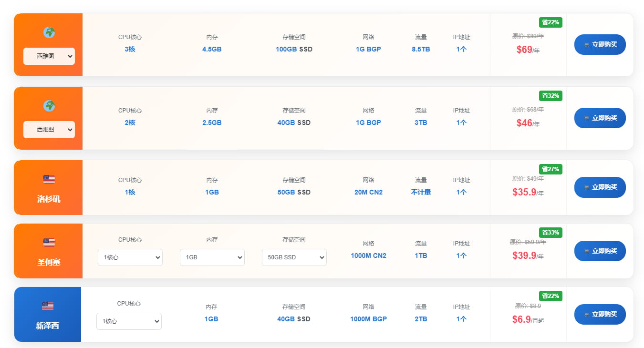Open the 西雅图 location dropdown in the 2核 plan
Viewport: 644px width, 348px height.
[49, 130]
